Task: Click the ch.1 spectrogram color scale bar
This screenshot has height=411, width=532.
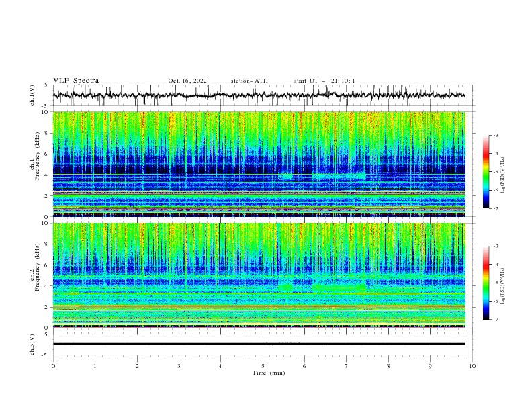Action: click(486, 172)
